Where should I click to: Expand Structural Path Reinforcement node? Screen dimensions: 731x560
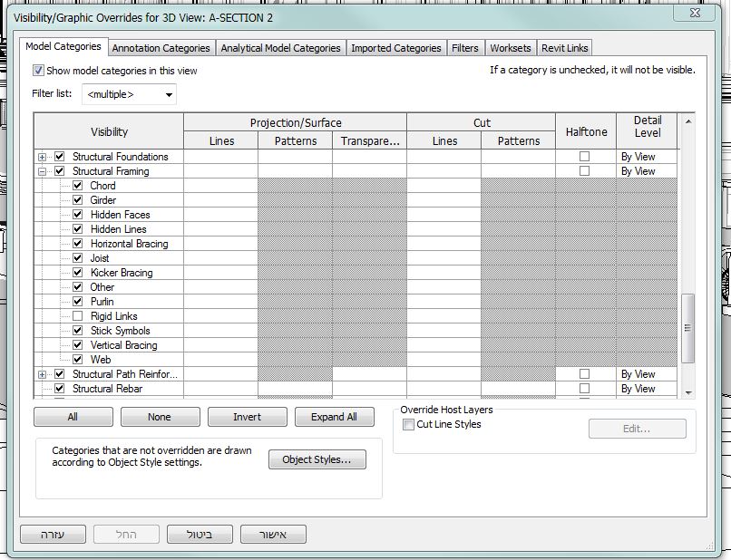[x=42, y=374]
